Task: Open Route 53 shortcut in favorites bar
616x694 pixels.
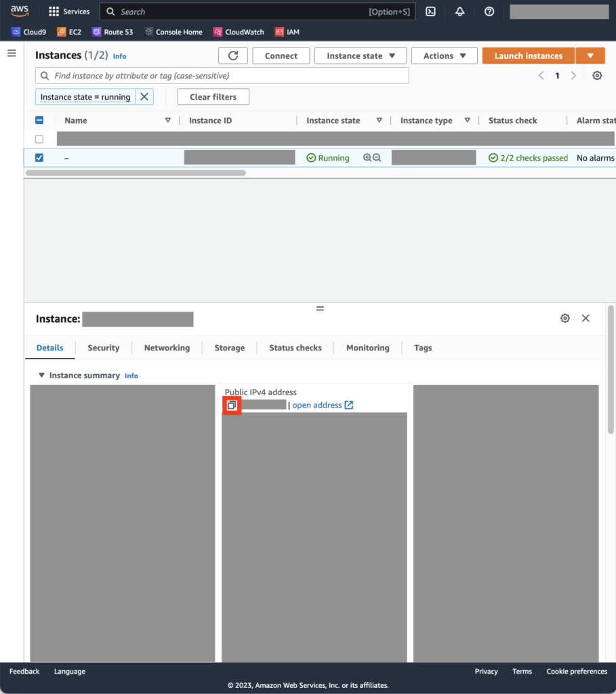Action: [x=112, y=32]
